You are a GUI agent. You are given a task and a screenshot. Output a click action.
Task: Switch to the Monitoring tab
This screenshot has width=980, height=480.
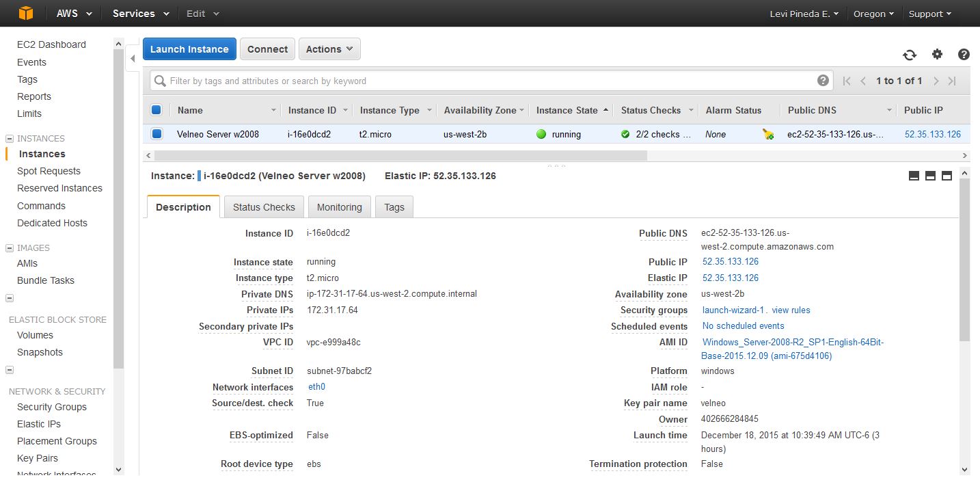[x=339, y=207]
